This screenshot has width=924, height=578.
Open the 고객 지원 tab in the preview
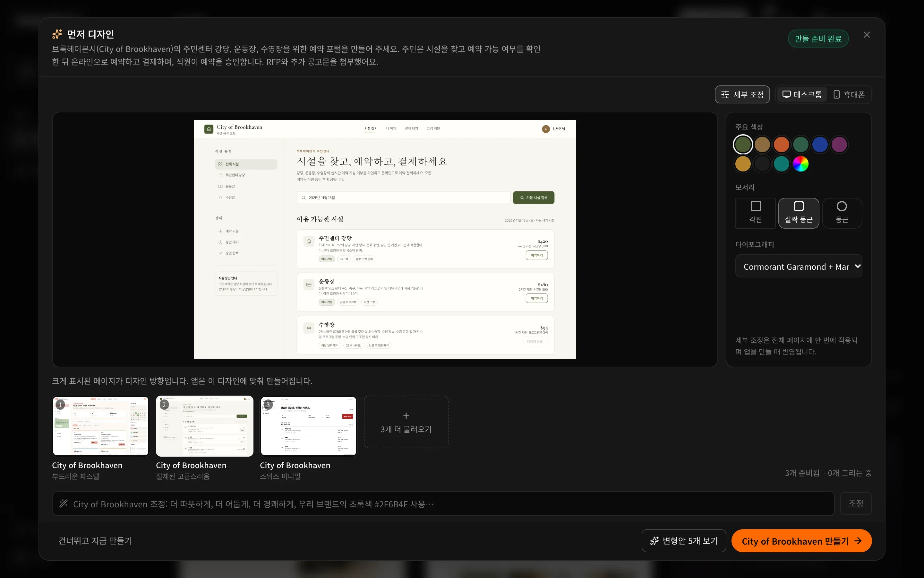click(x=433, y=128)
